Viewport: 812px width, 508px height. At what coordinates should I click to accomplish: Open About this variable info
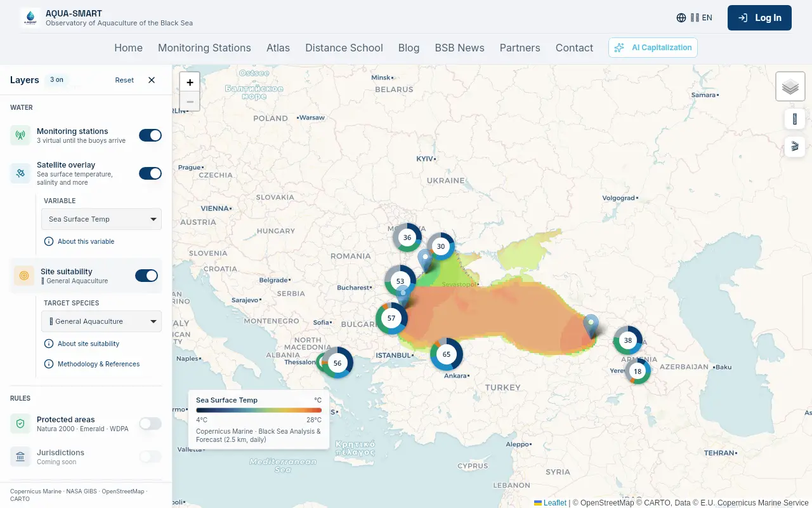pyautogui.click(x=79, y=241)
